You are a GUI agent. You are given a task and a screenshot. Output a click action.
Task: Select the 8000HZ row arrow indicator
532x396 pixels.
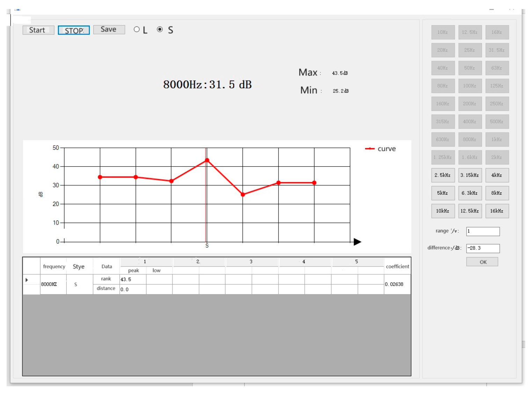click(x=27, y=280)
